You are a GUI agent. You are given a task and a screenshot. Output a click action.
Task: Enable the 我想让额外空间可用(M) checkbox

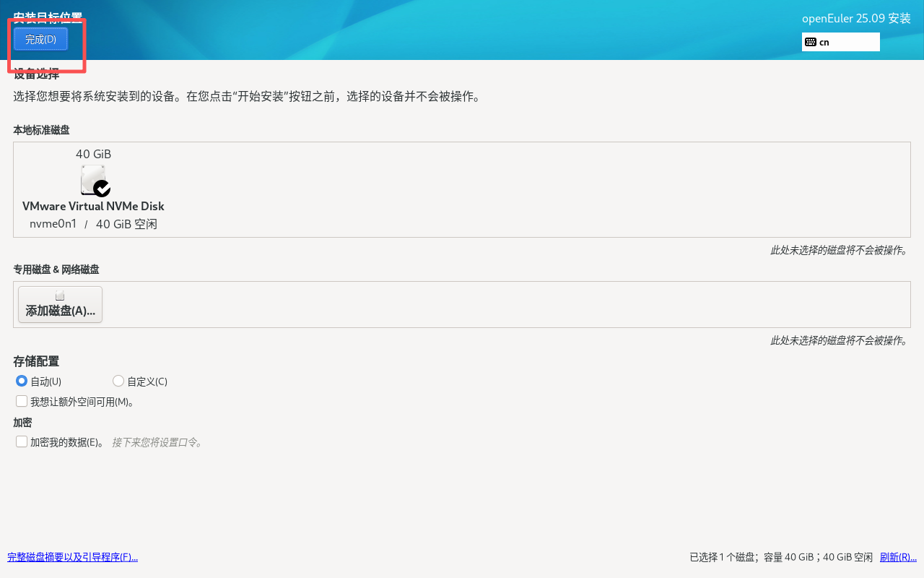[22, 401]
